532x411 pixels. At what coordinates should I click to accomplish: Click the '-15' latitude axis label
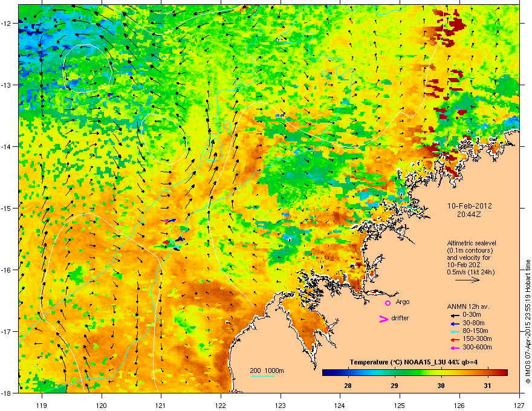[x=6, y=208]
